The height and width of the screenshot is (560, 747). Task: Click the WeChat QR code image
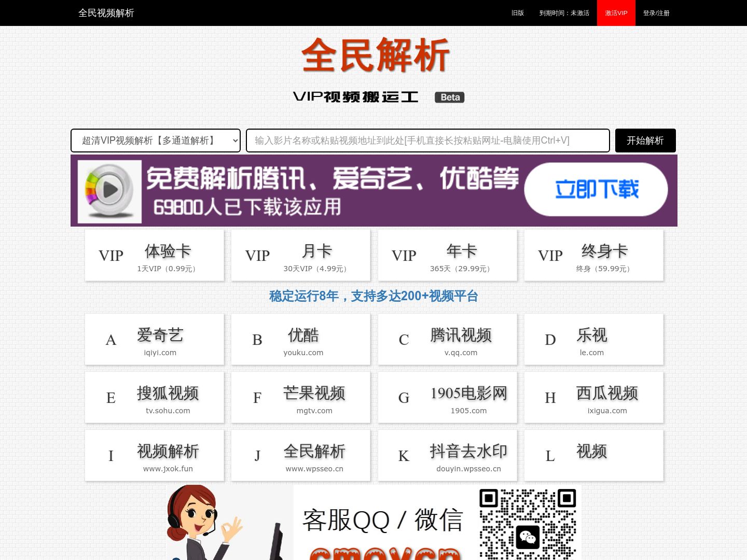pos(528,524)
